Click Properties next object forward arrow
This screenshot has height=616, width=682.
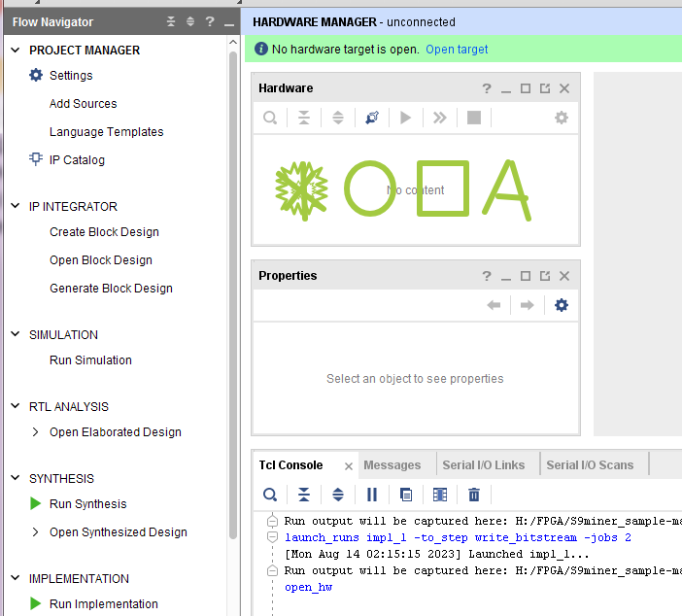point(528,305)
